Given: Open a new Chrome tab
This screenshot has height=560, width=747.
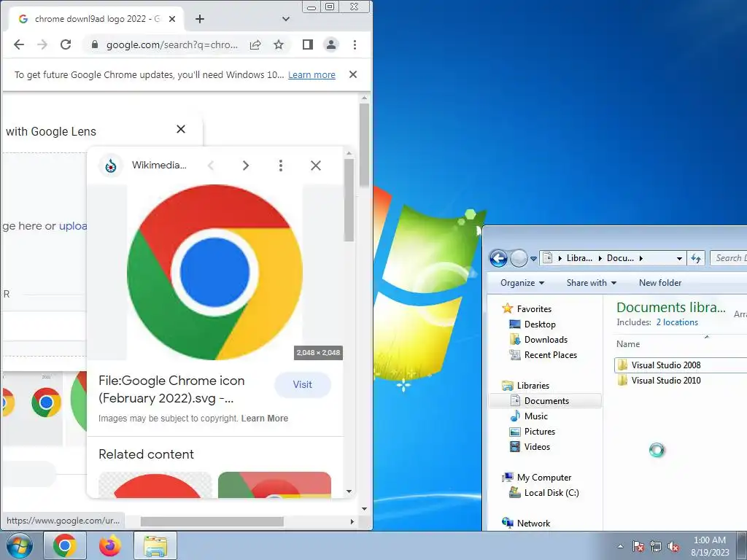Looking at the screenshot, I should pos(200,19).
